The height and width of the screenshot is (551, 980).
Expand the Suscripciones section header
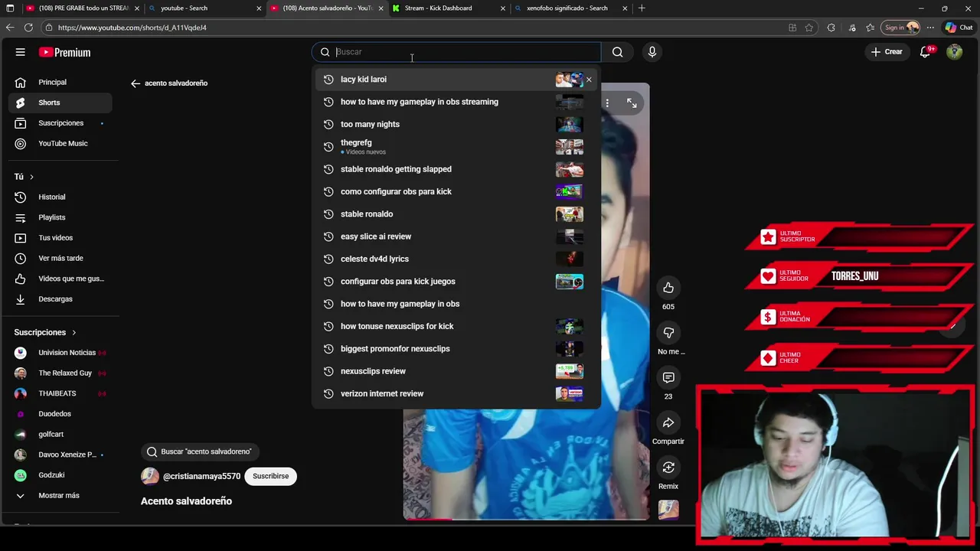pos(45,332)
